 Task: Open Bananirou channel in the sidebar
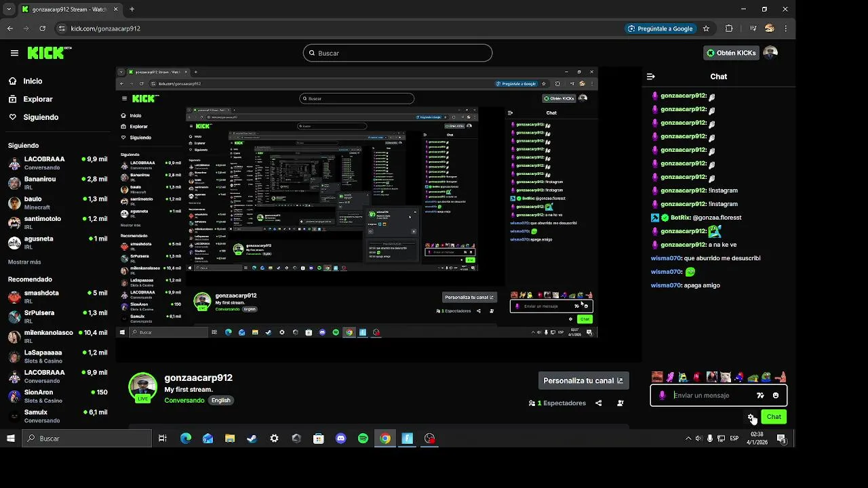[x=58, y=183]
